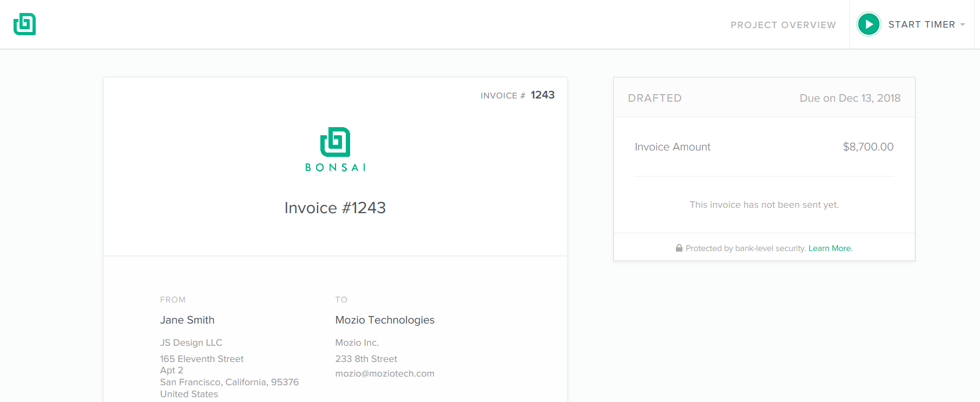Click the Start Timer label

[922, 25]
